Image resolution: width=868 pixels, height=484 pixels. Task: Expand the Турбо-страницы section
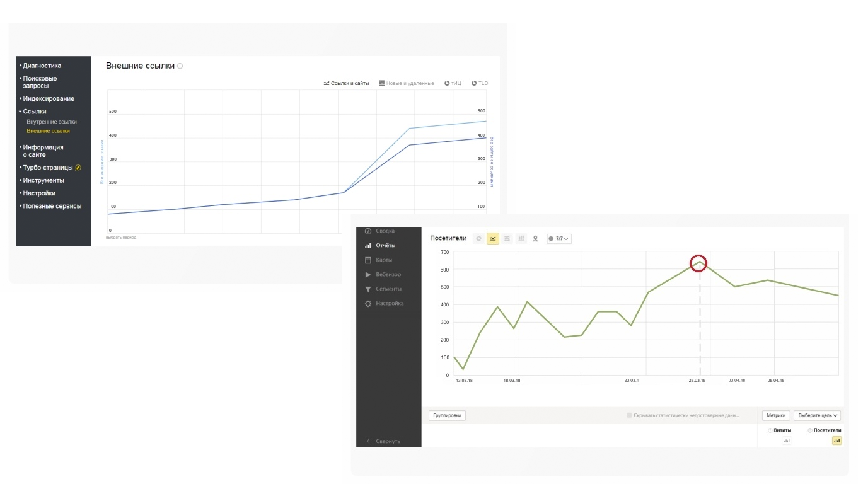tap(47, 168)
